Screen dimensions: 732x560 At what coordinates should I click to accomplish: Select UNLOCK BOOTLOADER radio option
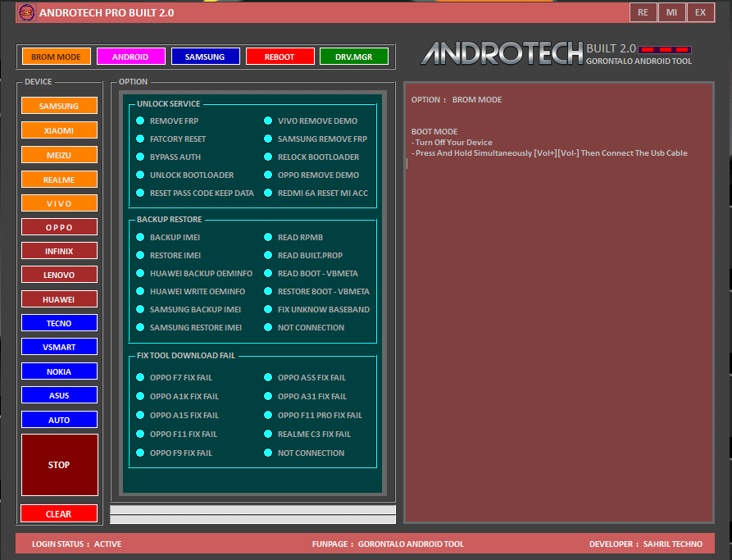coord(185,175)
